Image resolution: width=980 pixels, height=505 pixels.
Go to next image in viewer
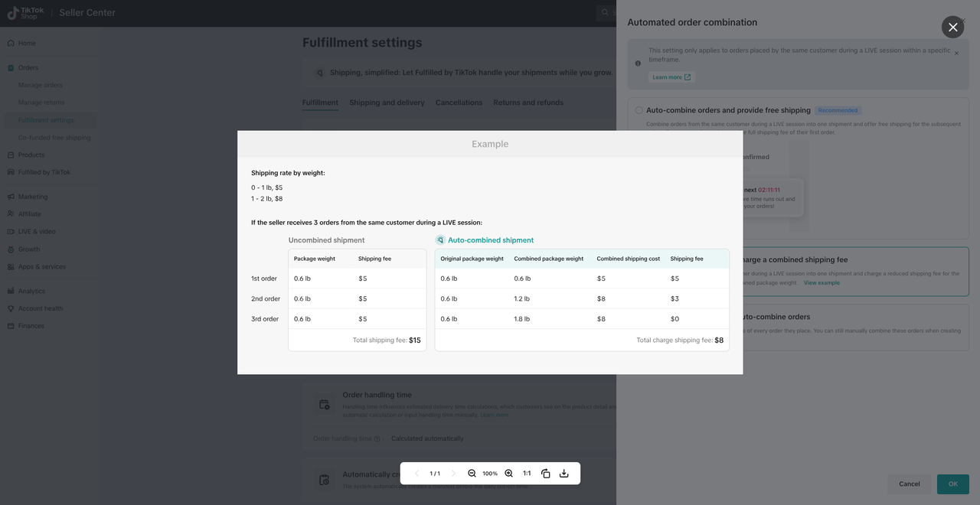click(x=453, y=474)
